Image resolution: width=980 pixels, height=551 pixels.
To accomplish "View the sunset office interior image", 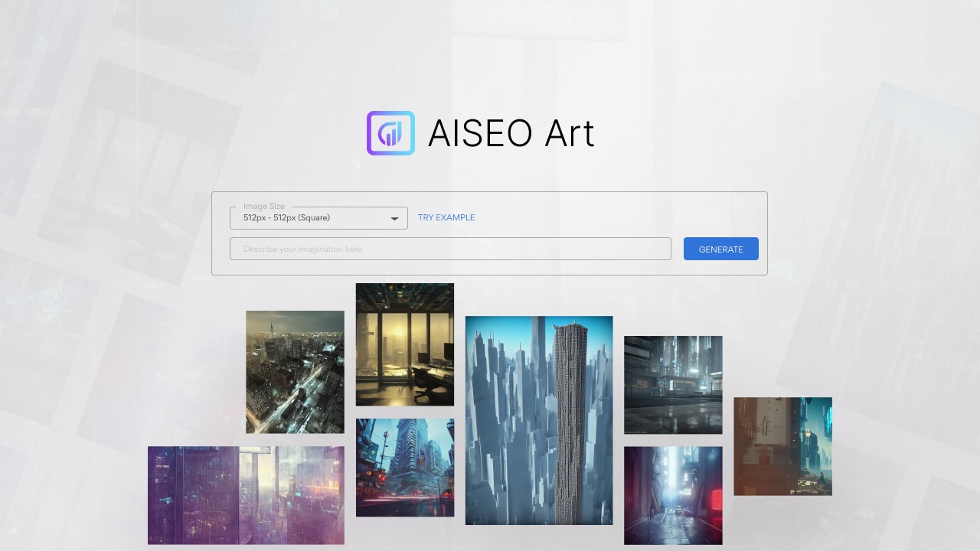I will pyautogui.click(x=405, y=344).
